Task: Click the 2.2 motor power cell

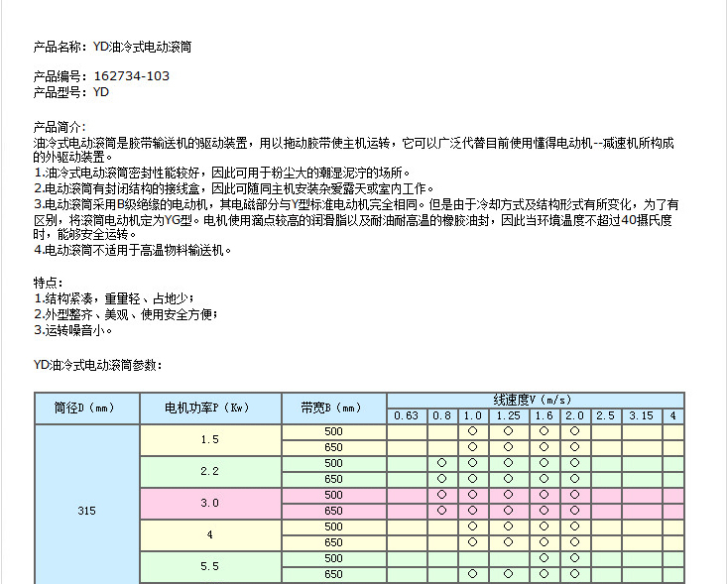Action: click(x=209, y=471)
